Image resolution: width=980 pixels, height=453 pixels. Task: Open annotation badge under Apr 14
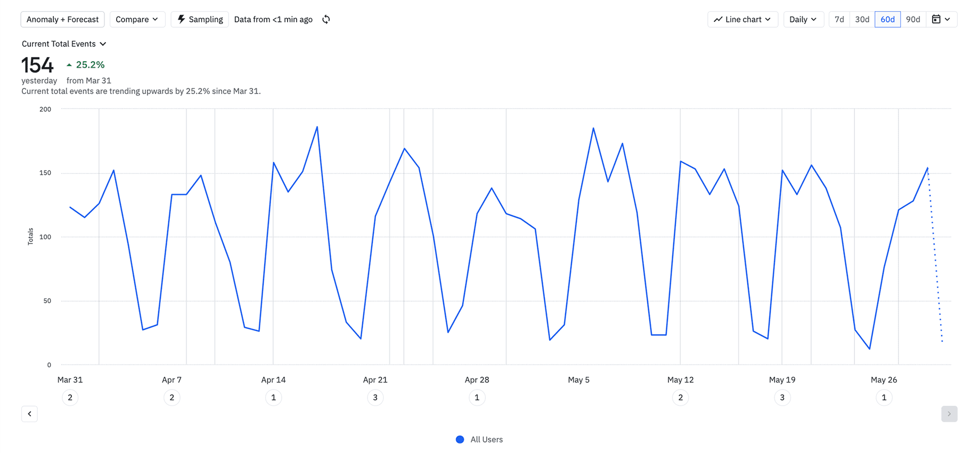coord(273,398)
